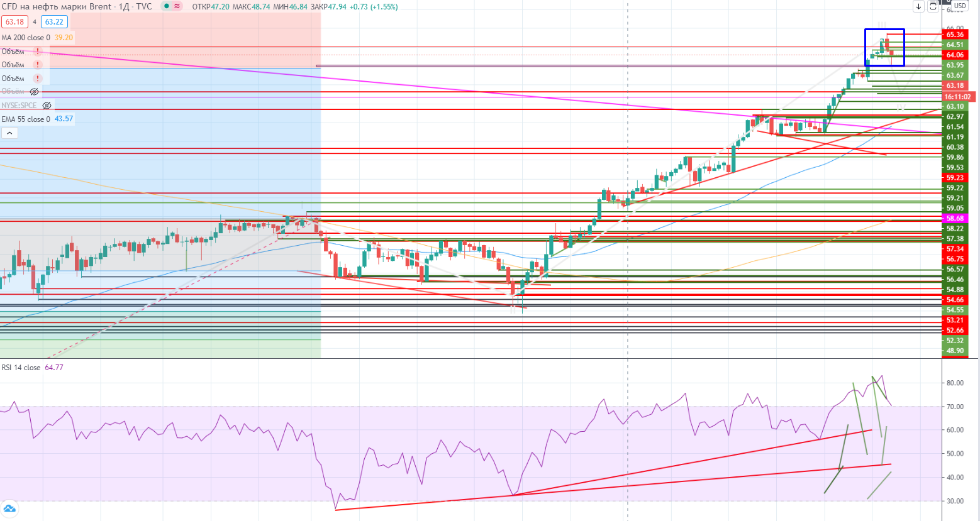Click the CFD Brent oil symbol title
The height and width of the screenshot is (521, 980).
coord(57,6)
